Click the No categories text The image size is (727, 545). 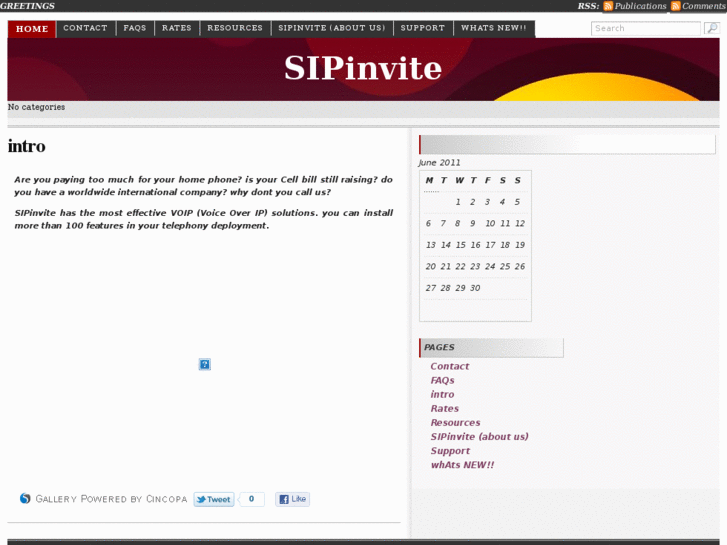[36, 107]
